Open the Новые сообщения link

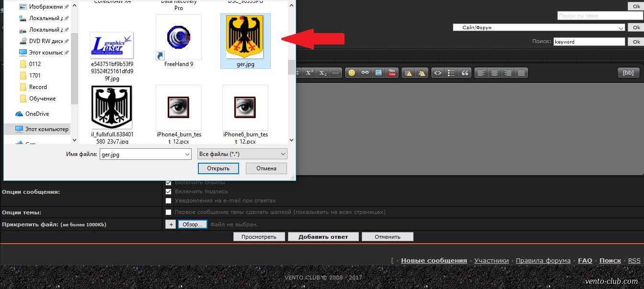pyautogui.click(x=434, y=261)
